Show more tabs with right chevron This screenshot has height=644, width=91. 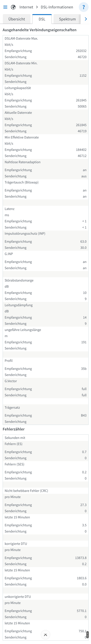click(86, 19)
